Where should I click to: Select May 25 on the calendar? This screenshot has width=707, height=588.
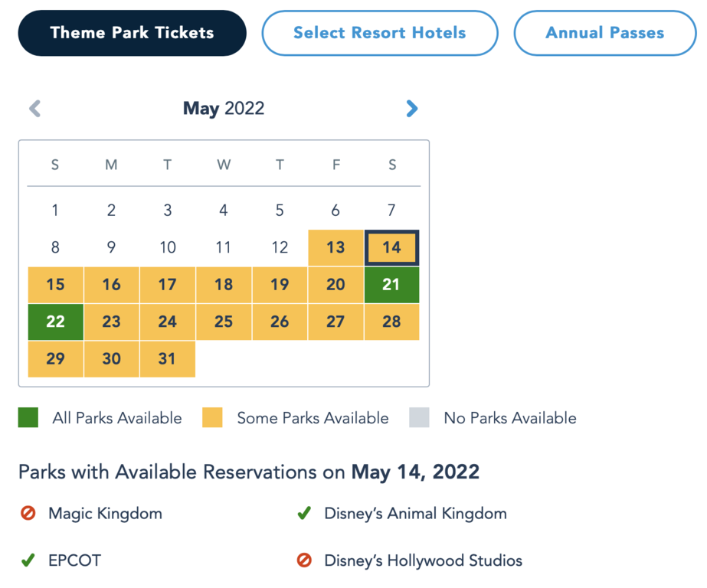click(224, 322)
